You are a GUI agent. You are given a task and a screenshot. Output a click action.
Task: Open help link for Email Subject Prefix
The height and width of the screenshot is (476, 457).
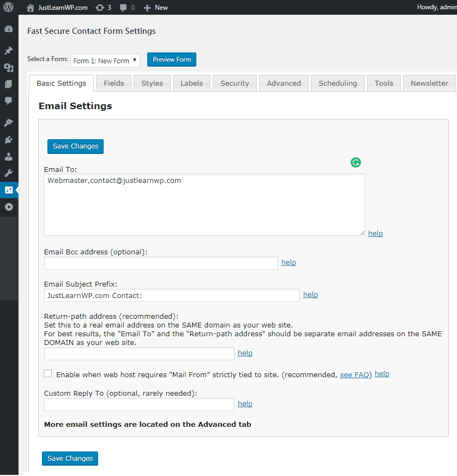pos(310,294)
